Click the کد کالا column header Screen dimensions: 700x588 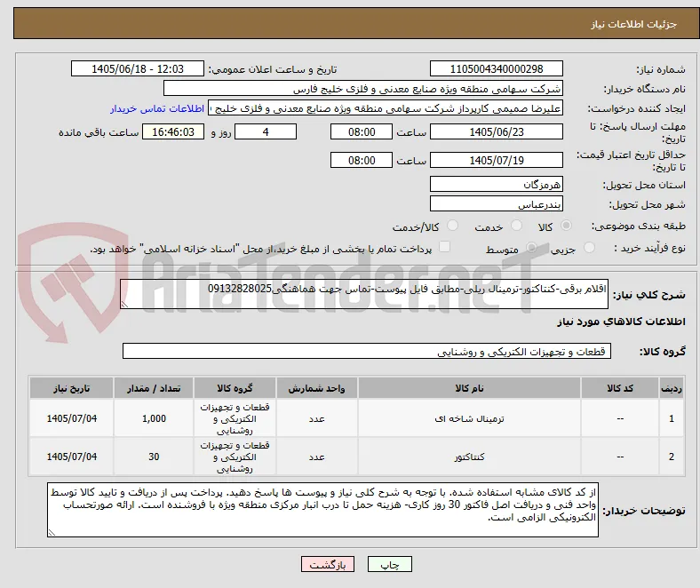tap(620, 388)
